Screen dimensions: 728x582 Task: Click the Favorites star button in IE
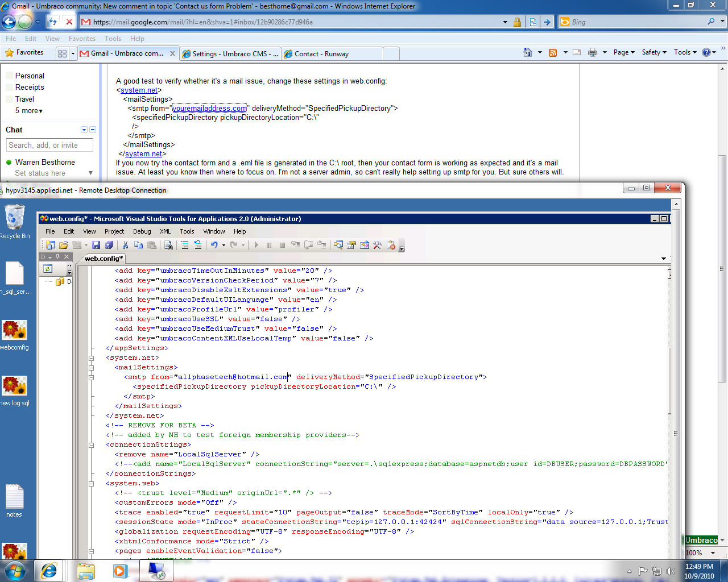pos(24,53)
